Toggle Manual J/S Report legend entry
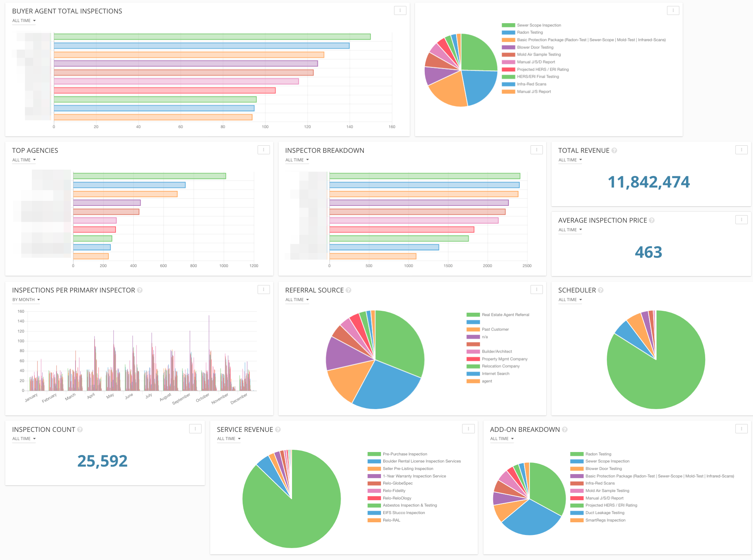This screenshot has width=753, height=560. click(x=526, y=92)
